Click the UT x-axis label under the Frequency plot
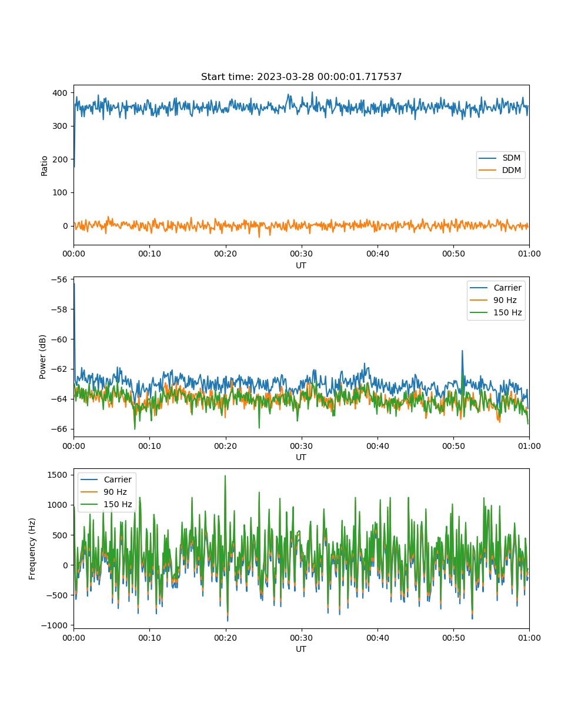The width and height of the screenshot is (588, 706). (301, 649)
